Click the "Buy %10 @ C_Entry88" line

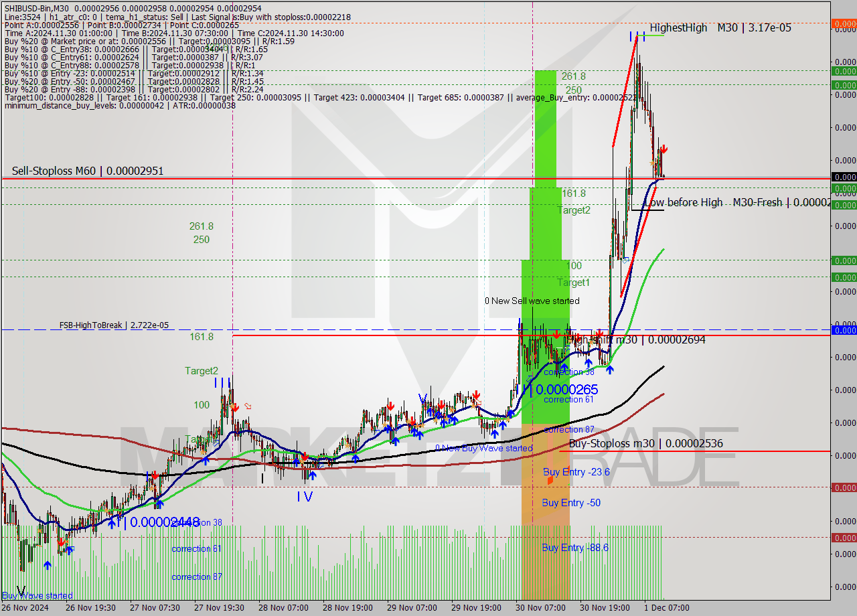pyautogui.click(x=129, y=65)
